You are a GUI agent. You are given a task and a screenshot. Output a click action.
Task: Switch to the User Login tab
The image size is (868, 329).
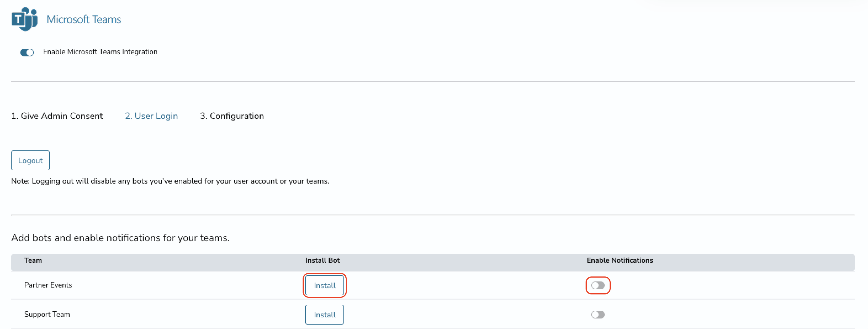click(x=151, y=116)
